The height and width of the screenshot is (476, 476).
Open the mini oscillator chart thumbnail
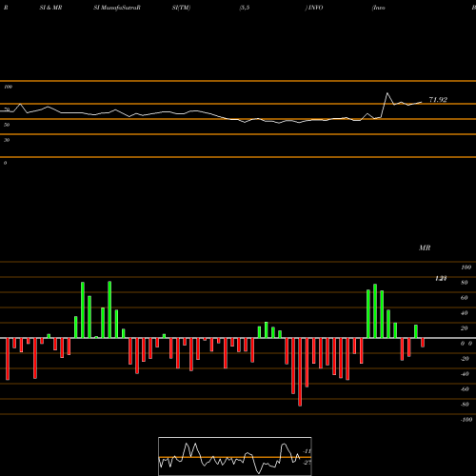[235, 456]
